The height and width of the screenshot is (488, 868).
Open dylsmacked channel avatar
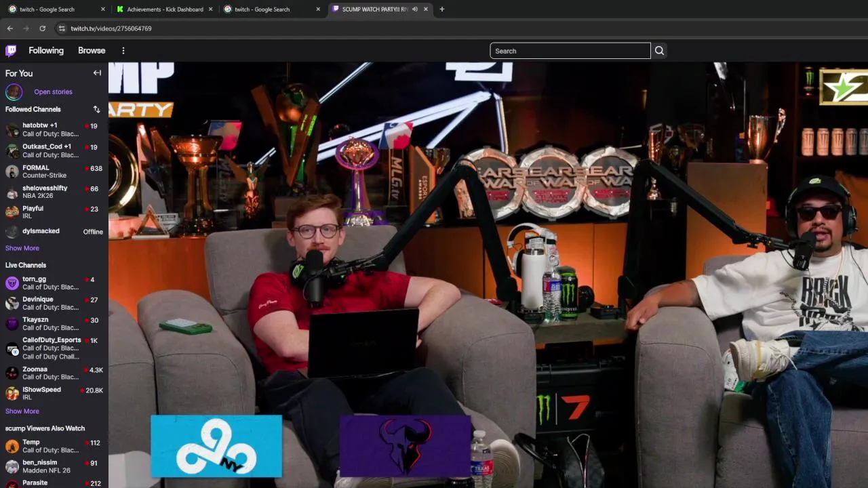click(x=12, y=232)
